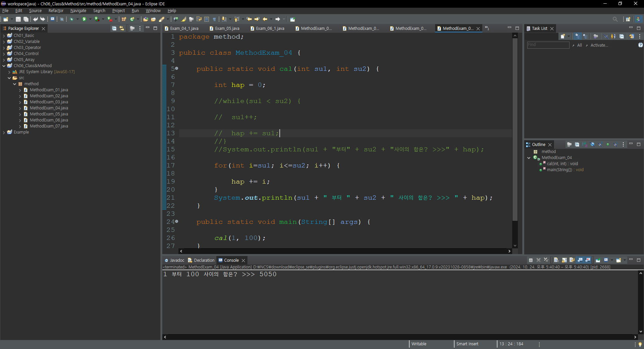644x349 pixels.
Task: Collapse the Ch06_Class&Method project
Action: pyautogui.click(x=4, y=66)
